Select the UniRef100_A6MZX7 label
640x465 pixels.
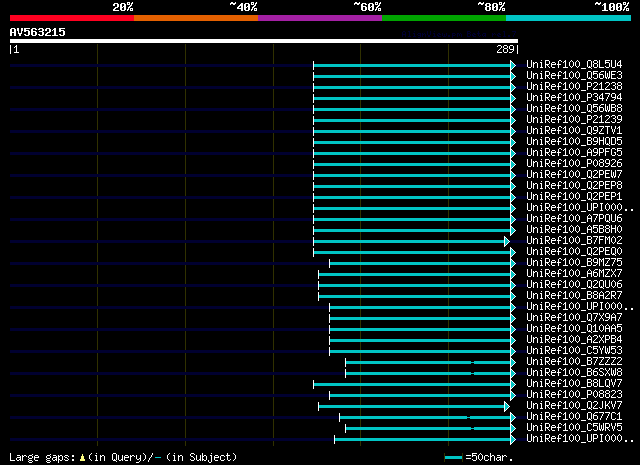(x=574, y=274)
